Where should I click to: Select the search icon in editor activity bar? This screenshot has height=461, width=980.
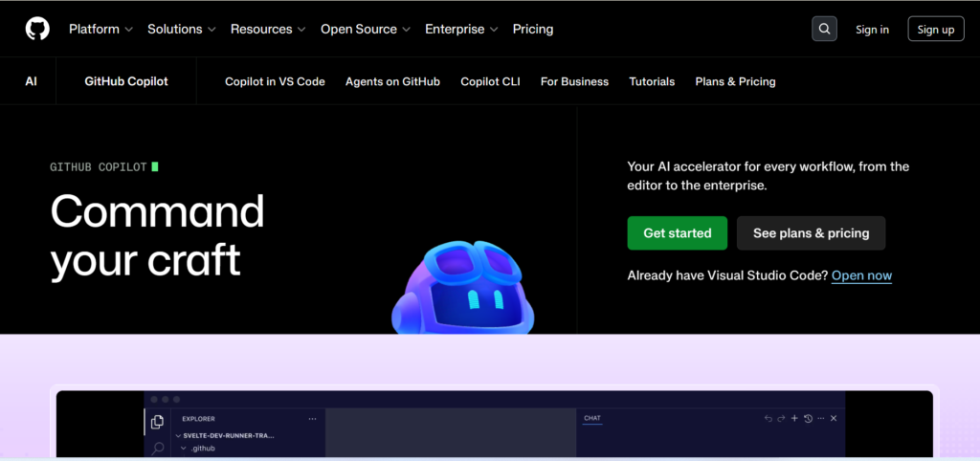click(x=158, y=448)
